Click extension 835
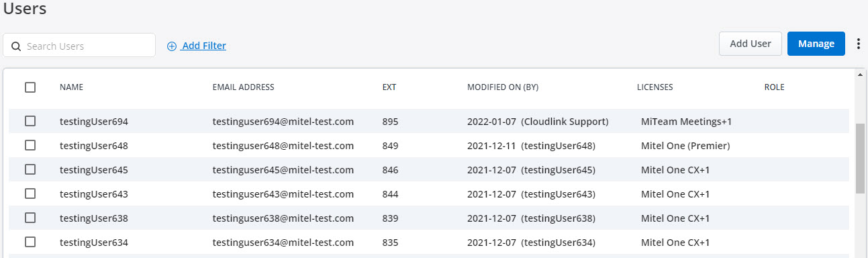Viewport: 868px width, 258px height. [390, 243]
